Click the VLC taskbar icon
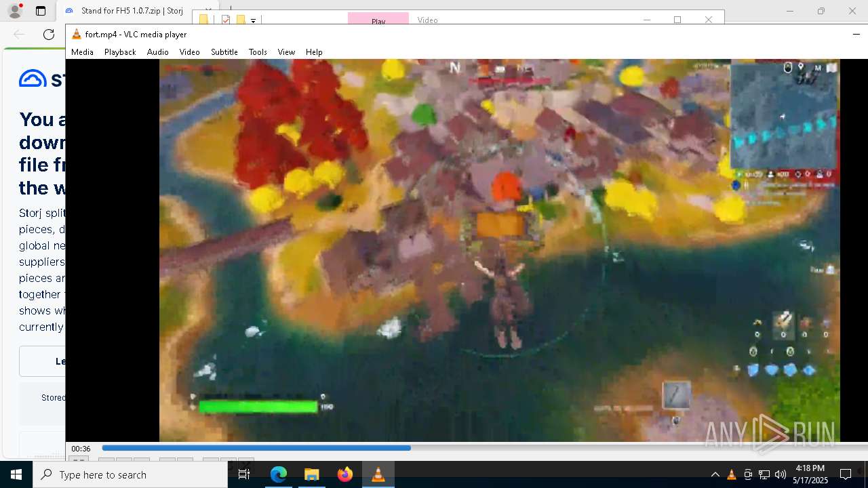The width and height of the screenshot is (868, 488). point(378,474)
